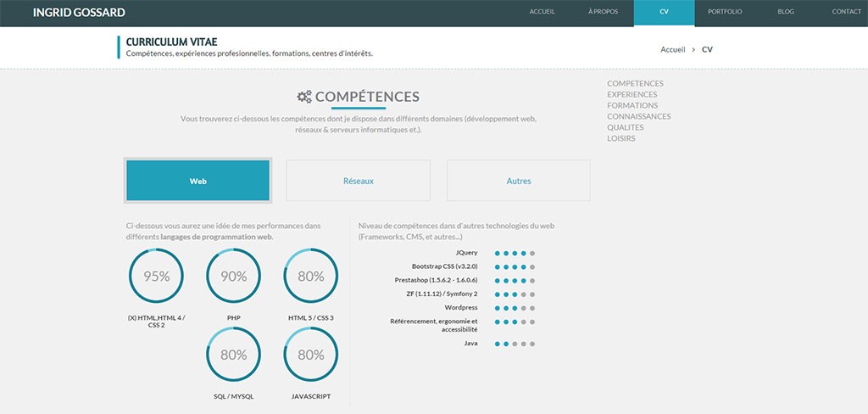Click the "Vous trouverez ci-dessous" intro paragraph

tap(359, 124)
